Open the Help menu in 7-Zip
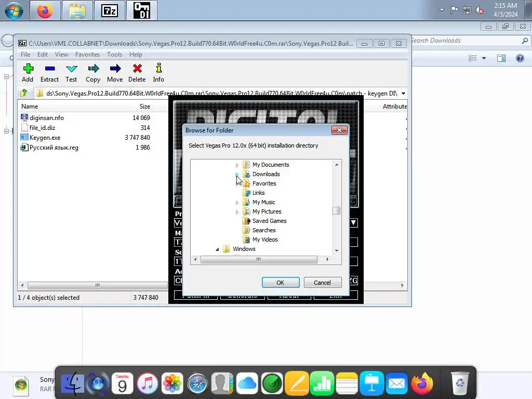532x399 pixels. click(136, 54)
